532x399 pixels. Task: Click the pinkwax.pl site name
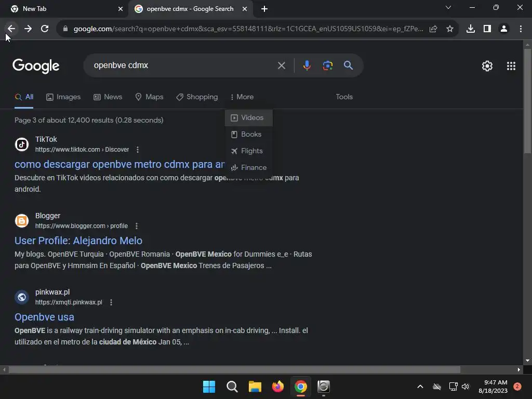pos(52,292)
